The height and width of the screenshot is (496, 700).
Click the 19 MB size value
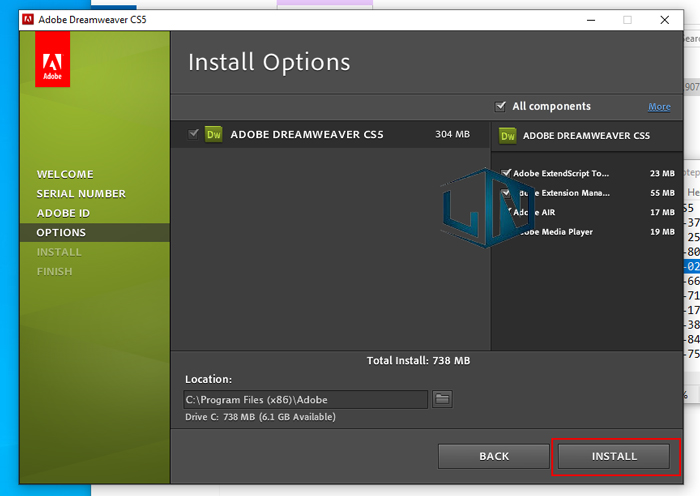tap(662, 232)
